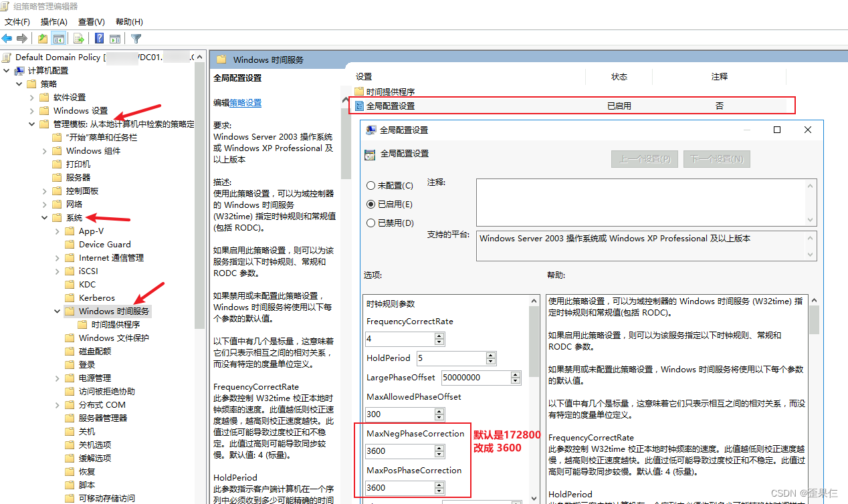Viewport: 848px width, 504px height.
Task: Click the folder icon beside 电源管理
Action: (70, 378)
